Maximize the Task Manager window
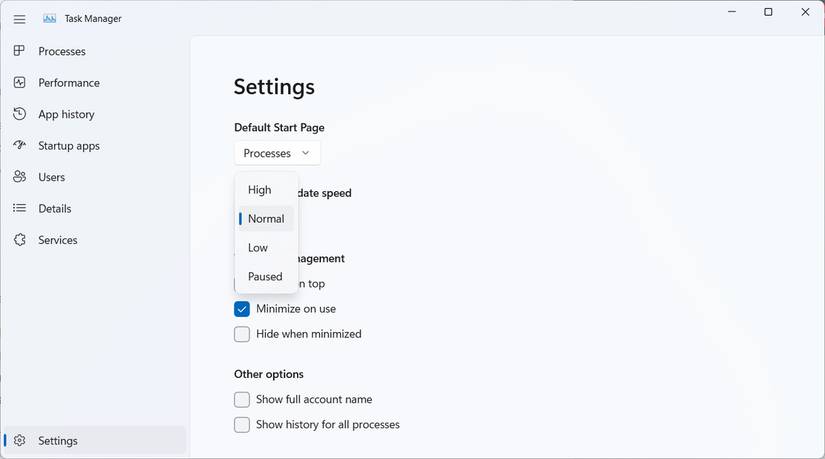This screenshot has height=459, width=825. pos(768,12)
